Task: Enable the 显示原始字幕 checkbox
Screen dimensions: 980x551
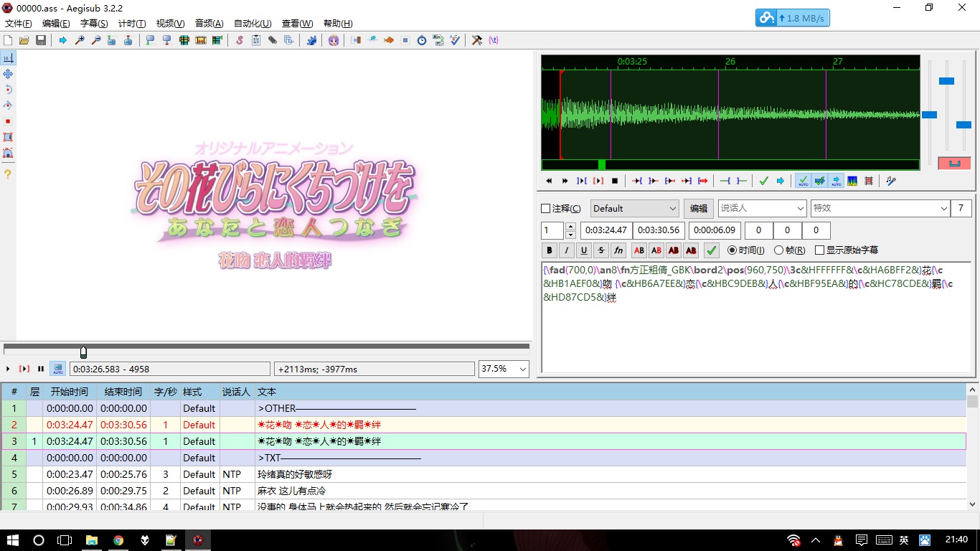Action: pos(820,250)
